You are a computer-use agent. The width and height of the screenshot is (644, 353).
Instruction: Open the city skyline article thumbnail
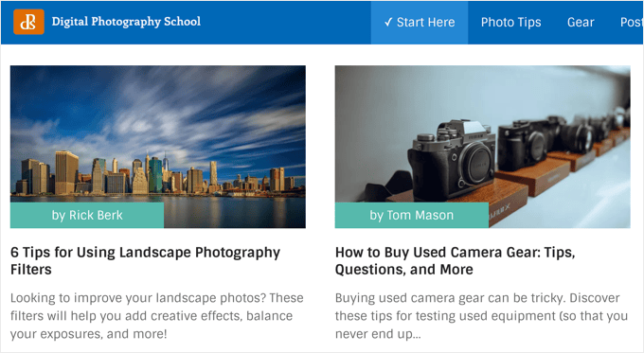[158, 147]
